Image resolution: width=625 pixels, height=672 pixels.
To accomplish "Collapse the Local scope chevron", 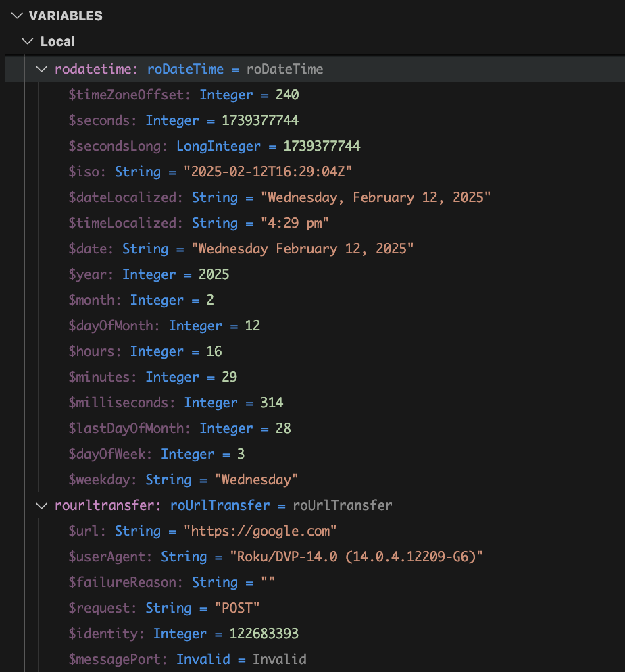I will point(28,42).
